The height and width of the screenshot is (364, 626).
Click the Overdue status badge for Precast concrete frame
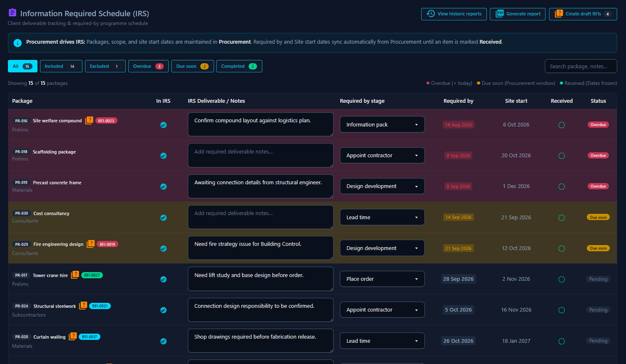pyautogui.click(x=598, y=186)
